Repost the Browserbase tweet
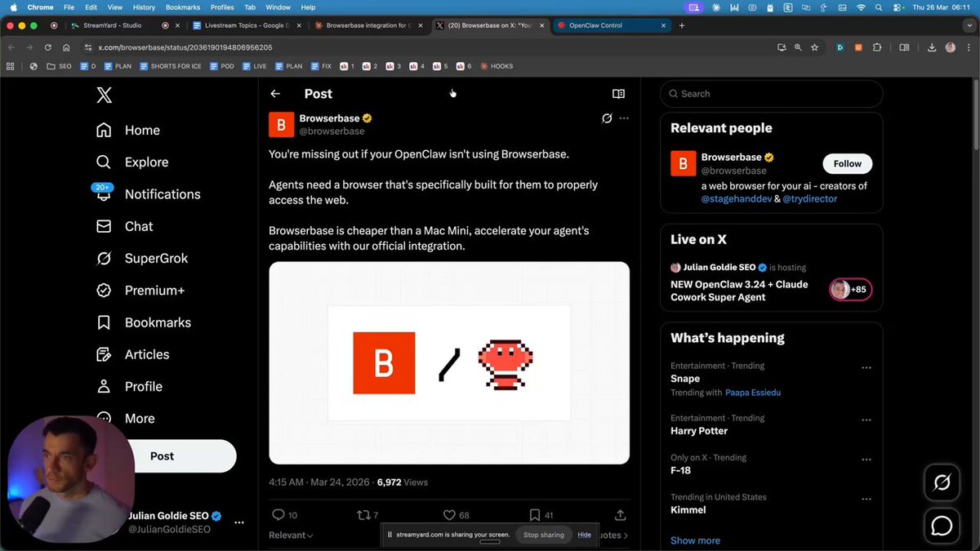The height and width of the screenshot is (551, 980). (365, 514)
